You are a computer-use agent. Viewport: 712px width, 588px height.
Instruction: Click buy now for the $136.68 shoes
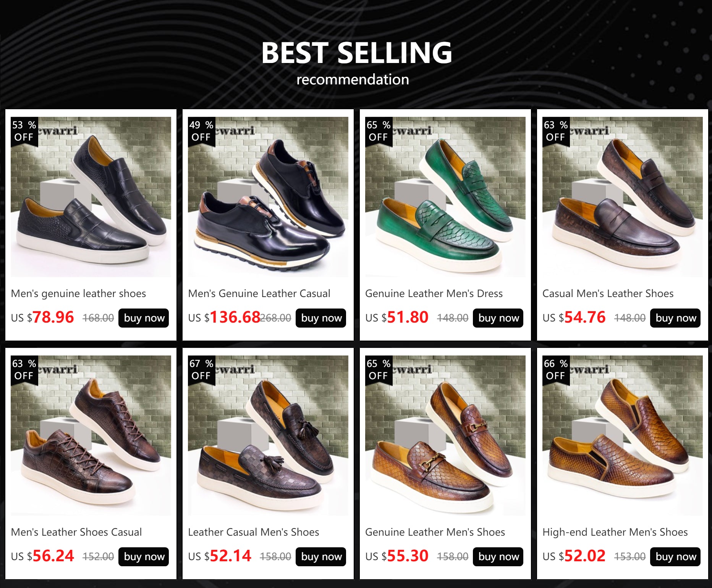click(321, 318)
